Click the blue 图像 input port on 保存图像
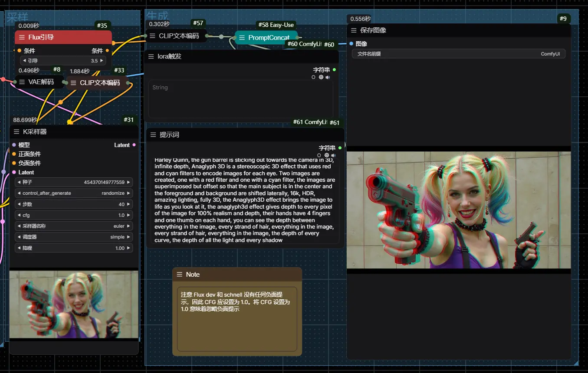The image size is (588, 373). [351, 43]
